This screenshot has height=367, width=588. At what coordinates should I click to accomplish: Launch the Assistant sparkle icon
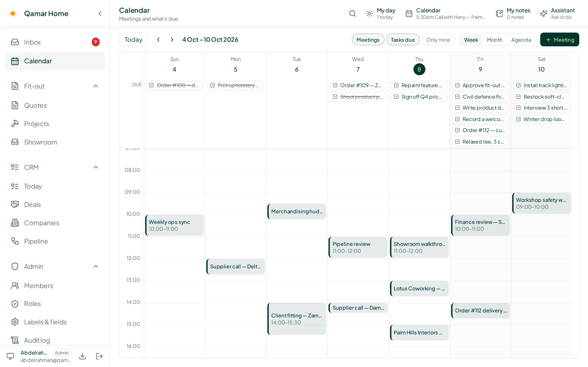point(543,14)
